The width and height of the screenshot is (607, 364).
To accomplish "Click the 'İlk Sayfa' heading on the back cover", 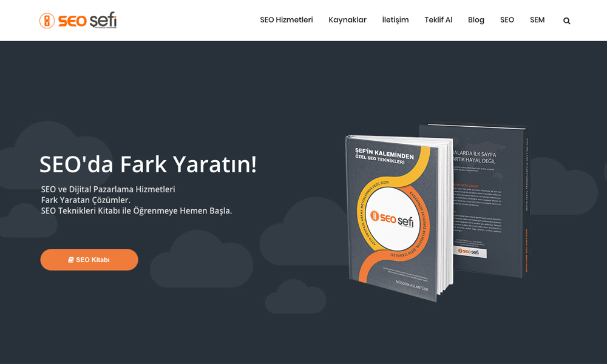I will point(476,155).
